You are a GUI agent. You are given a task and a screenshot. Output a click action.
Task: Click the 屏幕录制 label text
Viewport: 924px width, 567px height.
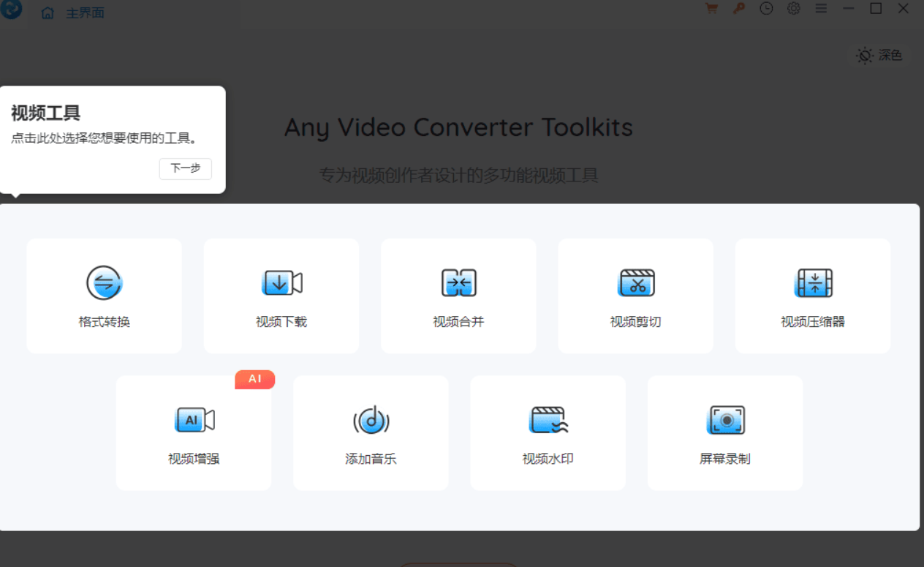[725, 459]
